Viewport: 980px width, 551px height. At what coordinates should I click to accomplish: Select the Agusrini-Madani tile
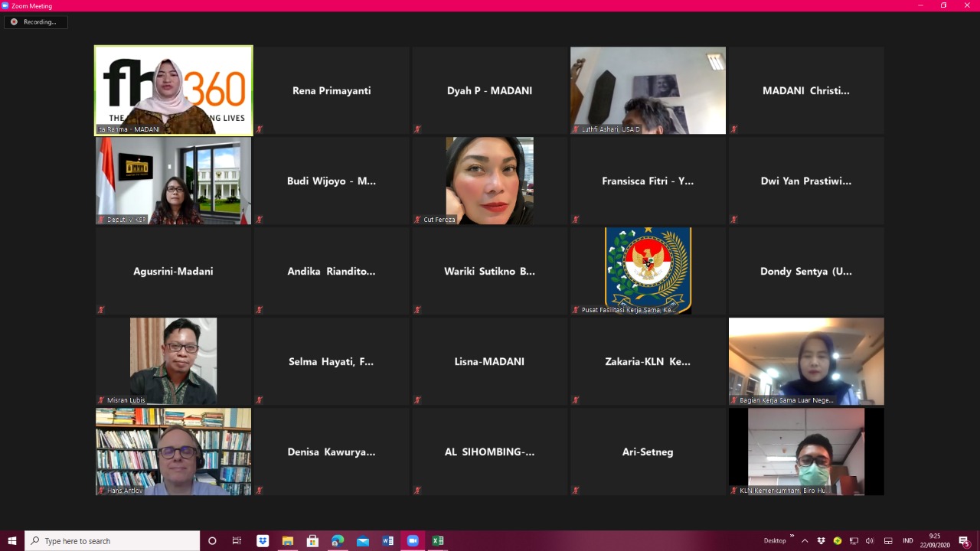[173, 271]
